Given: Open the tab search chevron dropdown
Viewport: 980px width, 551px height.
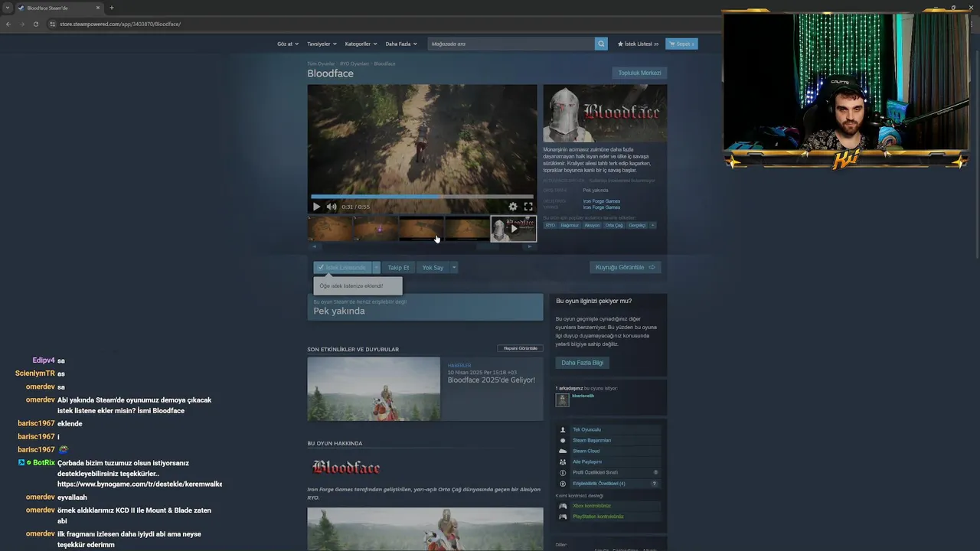Looking at the screenshot, I should [x=7, y=8].
